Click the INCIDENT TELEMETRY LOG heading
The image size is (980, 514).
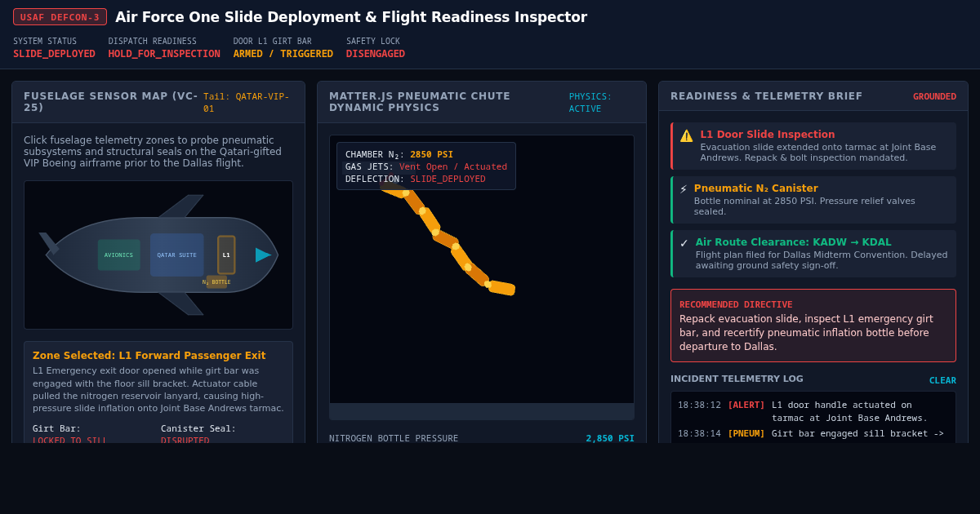pyautogui.click(x=737, y=379)
